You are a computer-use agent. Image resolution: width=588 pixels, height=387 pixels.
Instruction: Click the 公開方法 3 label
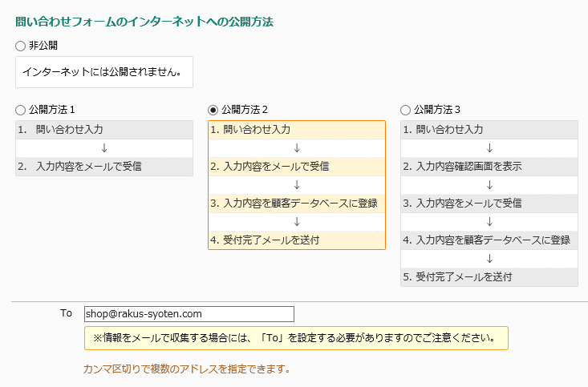coord(437,110)
